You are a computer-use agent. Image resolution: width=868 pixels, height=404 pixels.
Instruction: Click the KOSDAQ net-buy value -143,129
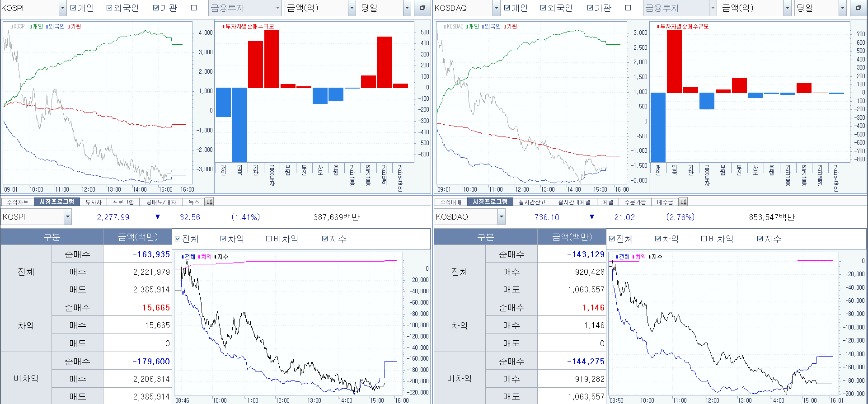coord(586,254)
